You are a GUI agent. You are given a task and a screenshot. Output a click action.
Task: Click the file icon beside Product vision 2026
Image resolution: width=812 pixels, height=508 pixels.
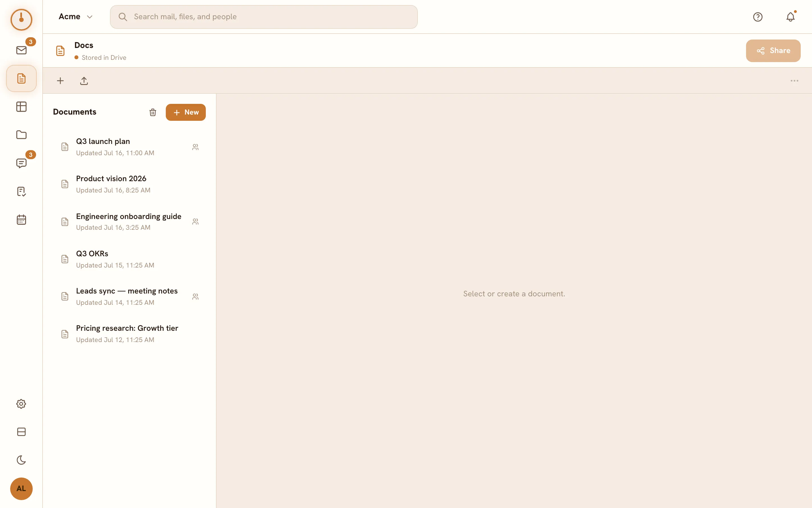[x=65, y=184]
